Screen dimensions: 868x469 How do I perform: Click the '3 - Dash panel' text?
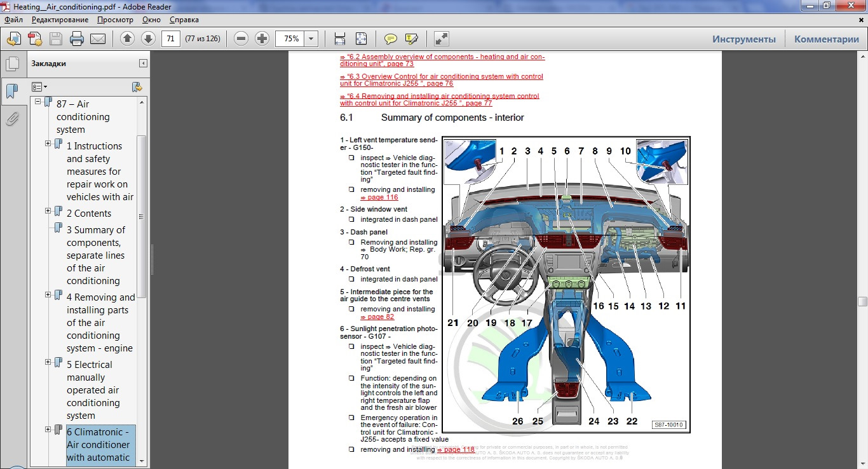364,233
